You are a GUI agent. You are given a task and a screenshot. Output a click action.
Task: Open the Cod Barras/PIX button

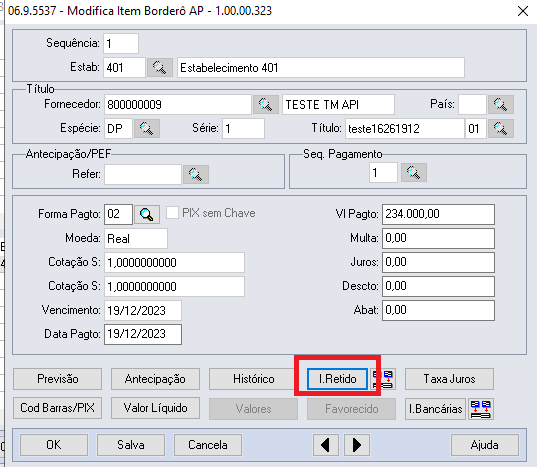point(58,408)
